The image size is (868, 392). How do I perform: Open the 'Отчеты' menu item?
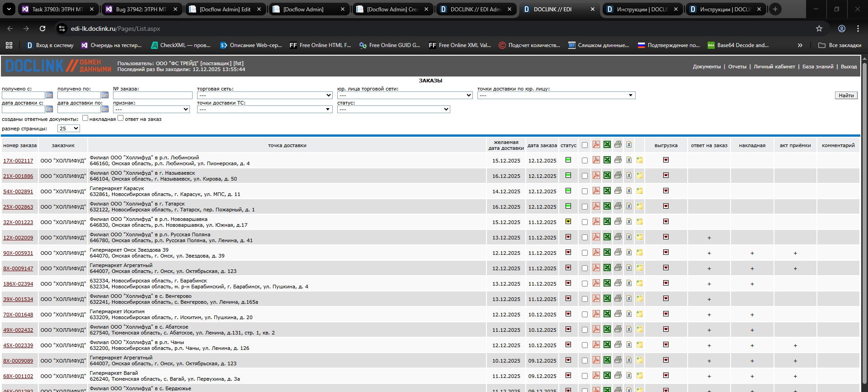tap(737, 67)
